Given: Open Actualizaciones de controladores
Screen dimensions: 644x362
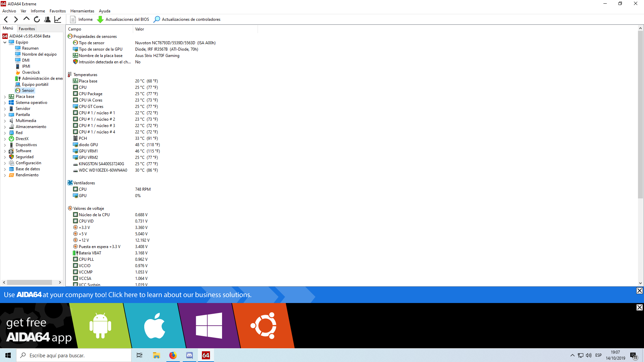Looking at the screenshot, I should click(x=187, y=19).
